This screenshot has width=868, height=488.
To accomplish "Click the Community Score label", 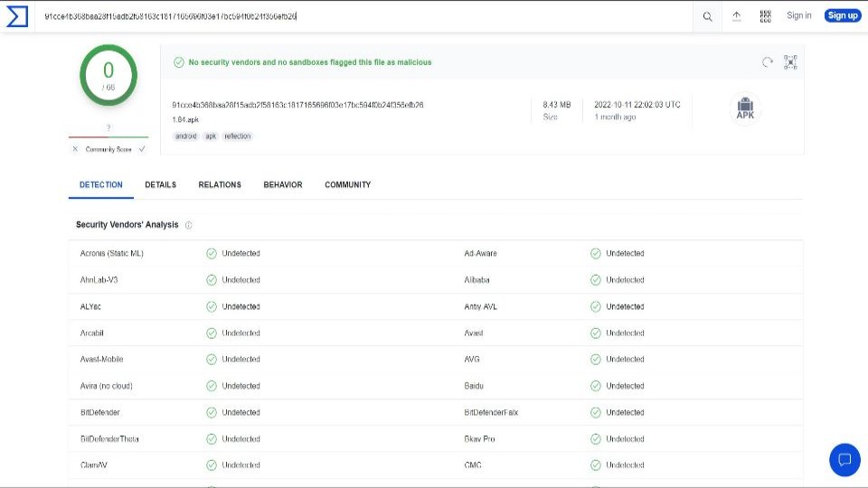I will coord(108,149).
